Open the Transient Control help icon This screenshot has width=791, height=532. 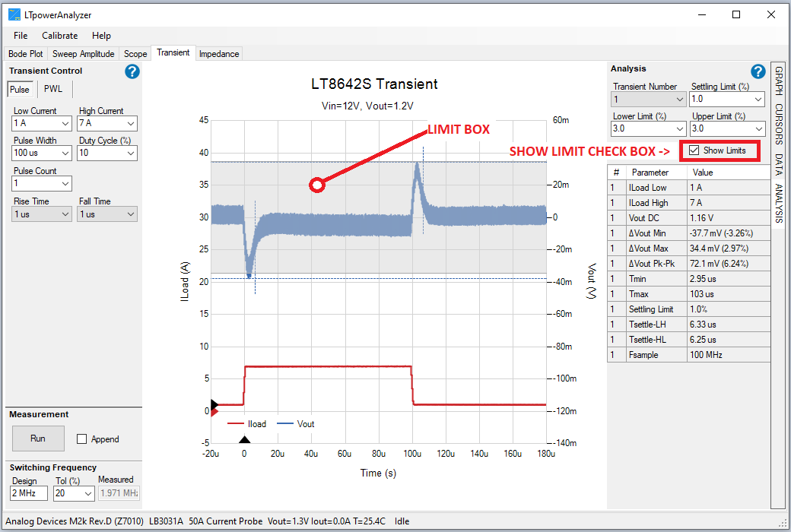(x=132, y=71)
